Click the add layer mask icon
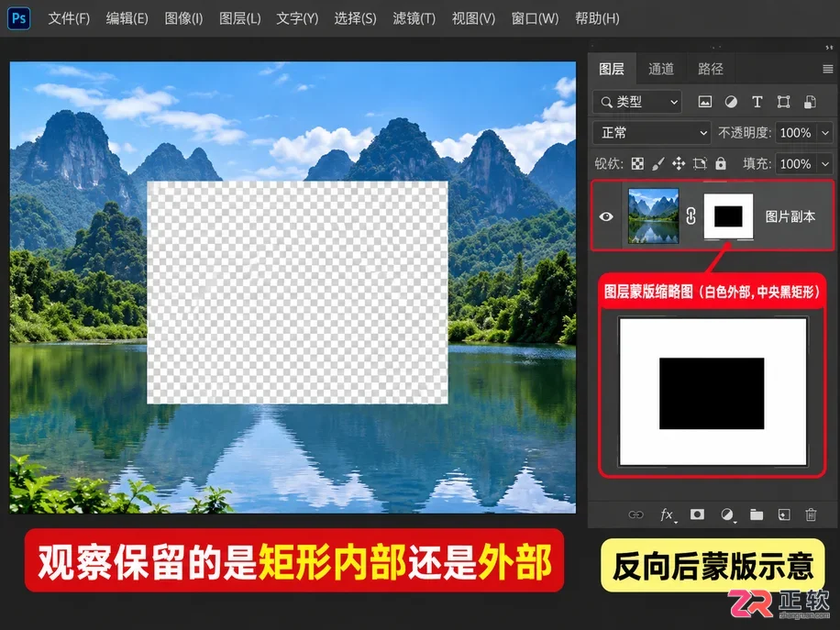 (x=697, y=514)
